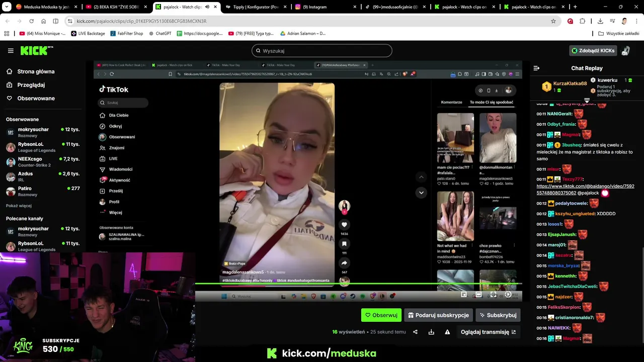Image resolution: width=644 pixels, height=362 pixels.
Task: Open the Kick profile avatar menu
Action: (626, 51)
